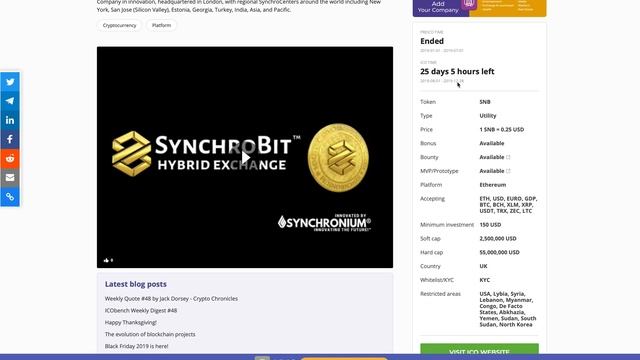Click the Synchronium logo in video
The width and height of the screenshot is (640, 360).
click(x=324, y=222)
